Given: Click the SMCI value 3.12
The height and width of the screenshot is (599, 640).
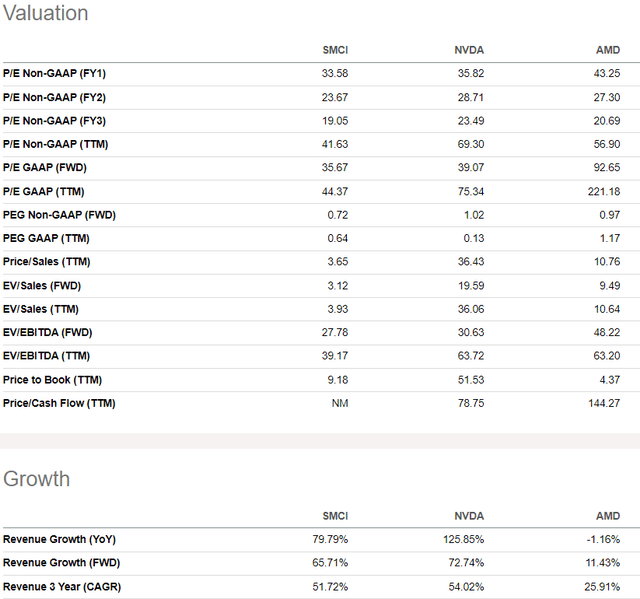Looking at the screenshot, I should click(x=338, y=286).
